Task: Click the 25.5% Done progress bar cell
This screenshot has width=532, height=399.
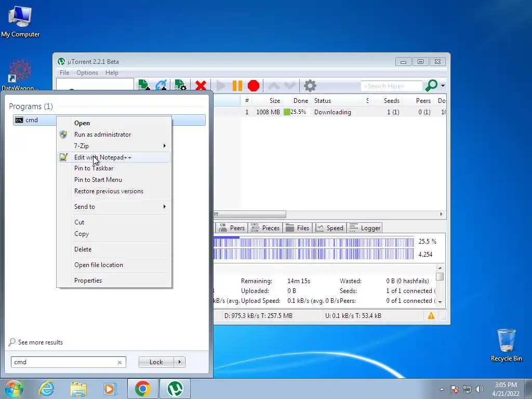Action: coord(297,112)
